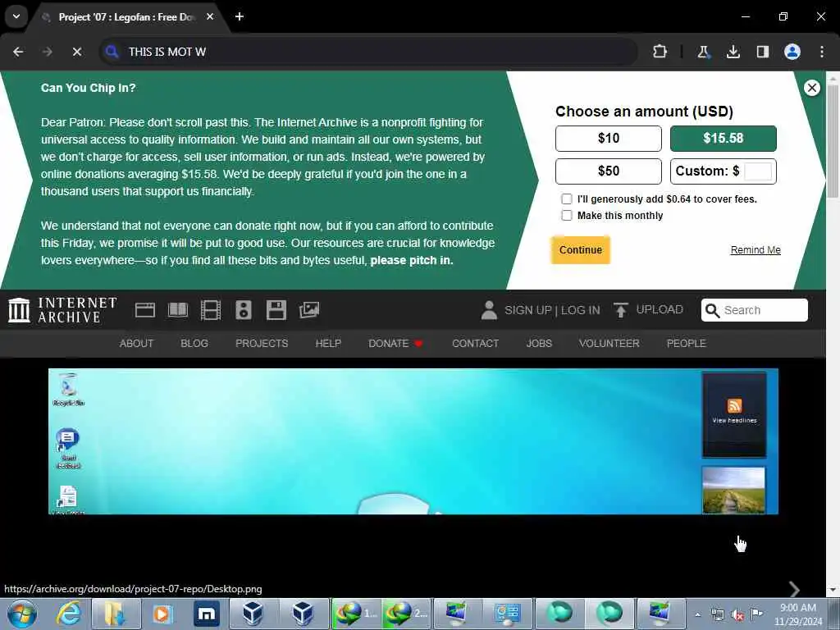Open Maxthon browser on taskbar
This screenshot has height=630, width=840.
click(x=206, y=614)
